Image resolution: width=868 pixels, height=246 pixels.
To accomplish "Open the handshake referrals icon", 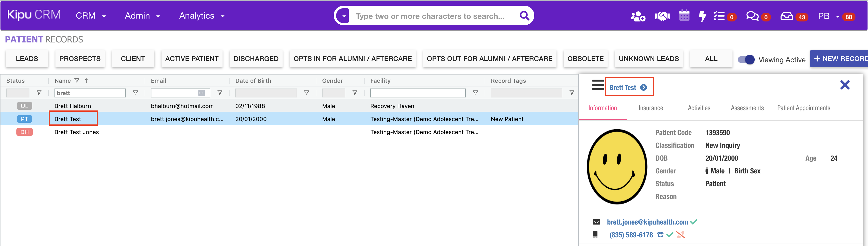I will click(662, 16).
